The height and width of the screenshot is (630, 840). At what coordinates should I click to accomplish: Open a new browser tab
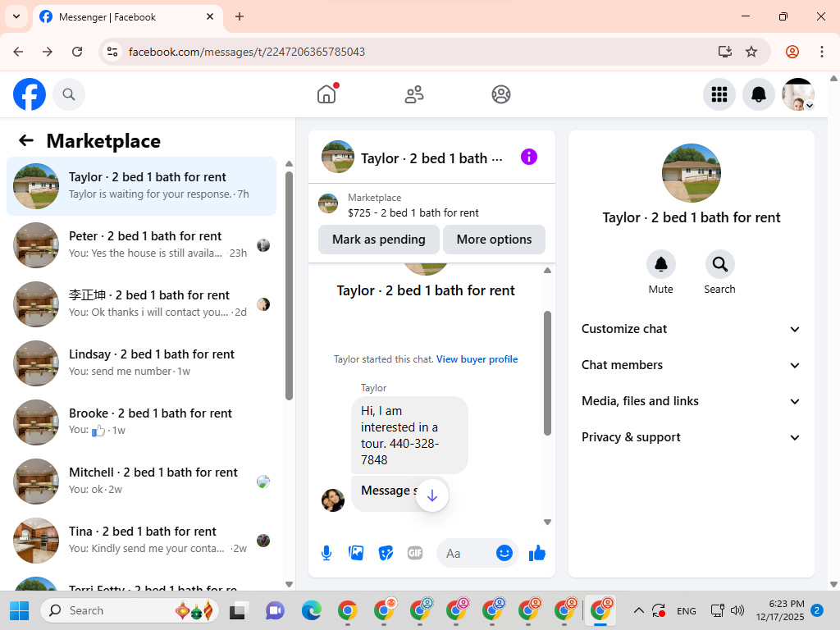[240, 16]
